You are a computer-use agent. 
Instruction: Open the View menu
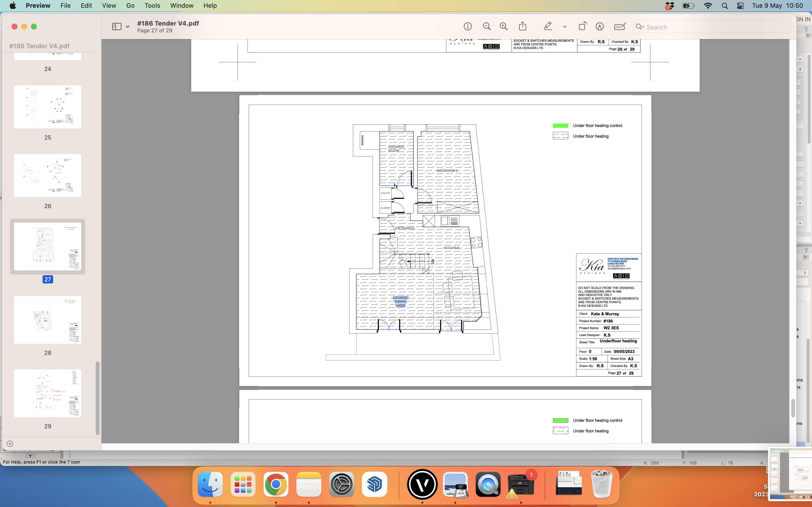[109, 5]
